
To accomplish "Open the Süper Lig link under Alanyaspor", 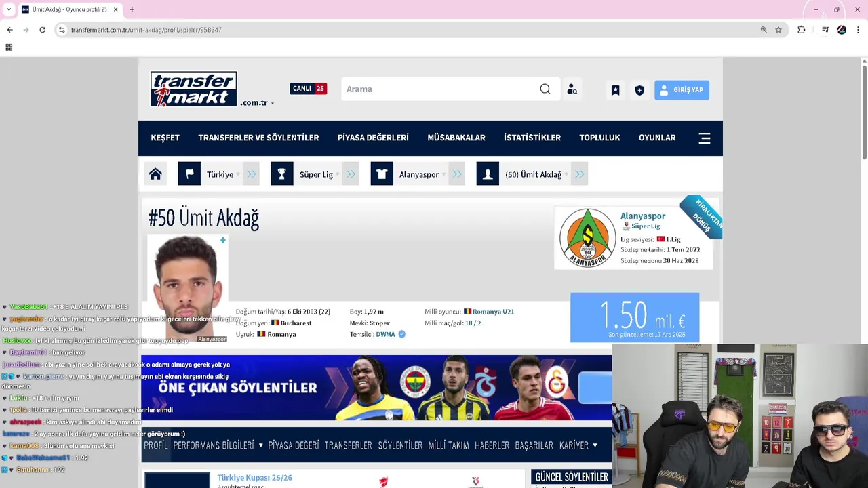I will [646, 226].
